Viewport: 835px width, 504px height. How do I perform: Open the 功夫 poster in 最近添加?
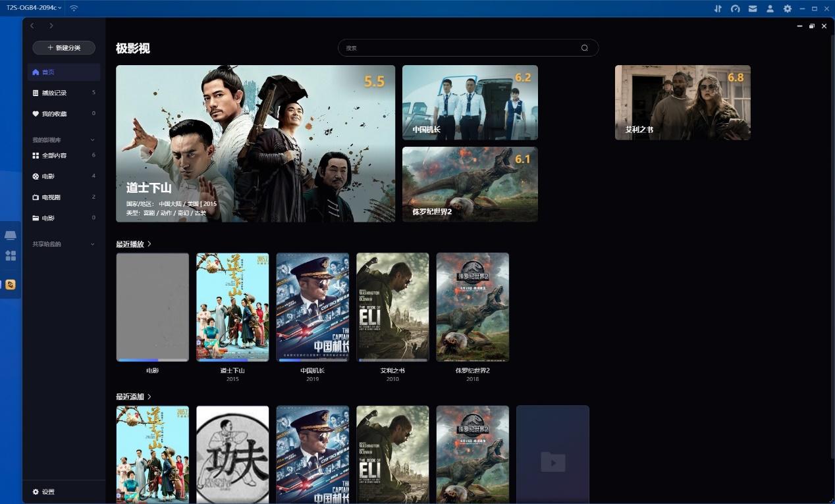click(x=232, y=455)
